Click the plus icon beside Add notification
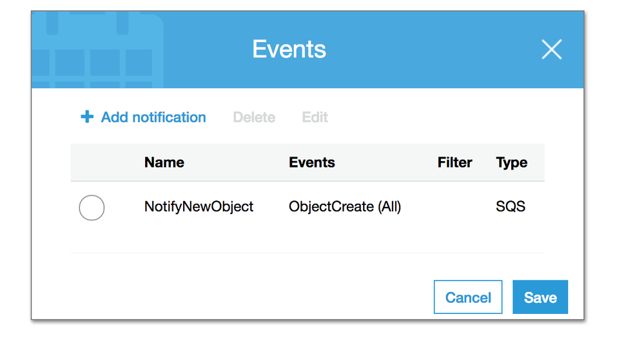The height and width of the screenshot is (352, 644). tap(86, 117)
